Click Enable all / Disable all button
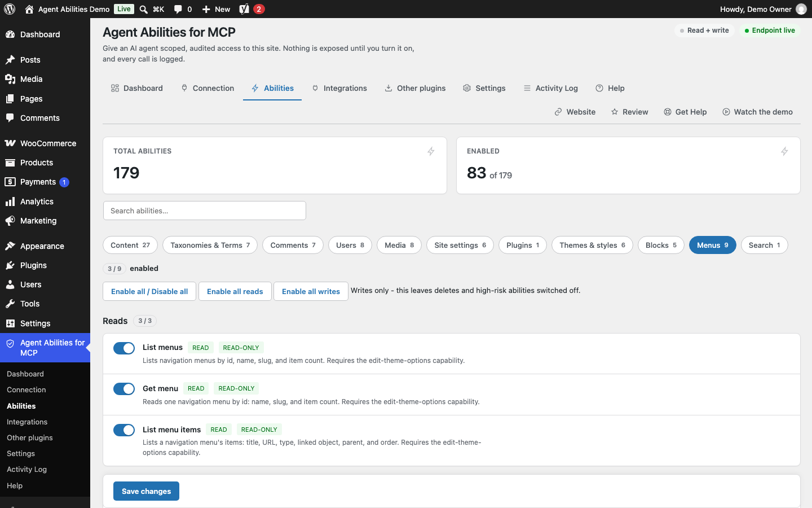 point(149,291)
